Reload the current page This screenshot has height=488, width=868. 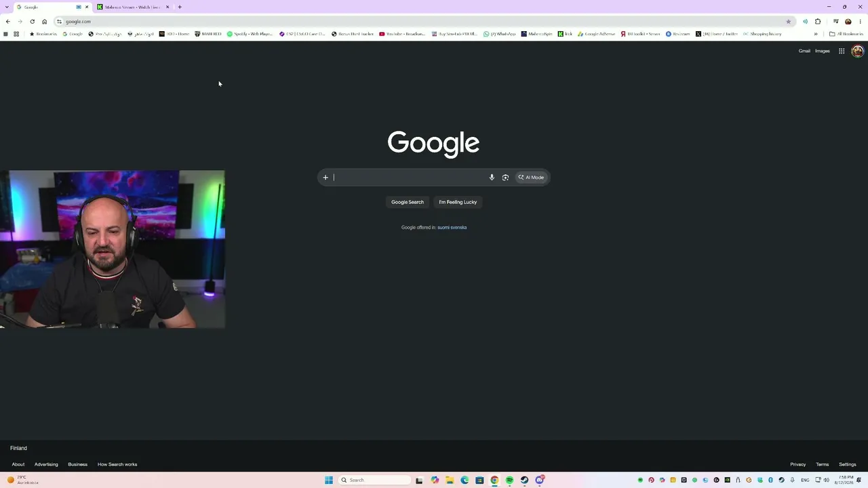[x=32, y=22]
